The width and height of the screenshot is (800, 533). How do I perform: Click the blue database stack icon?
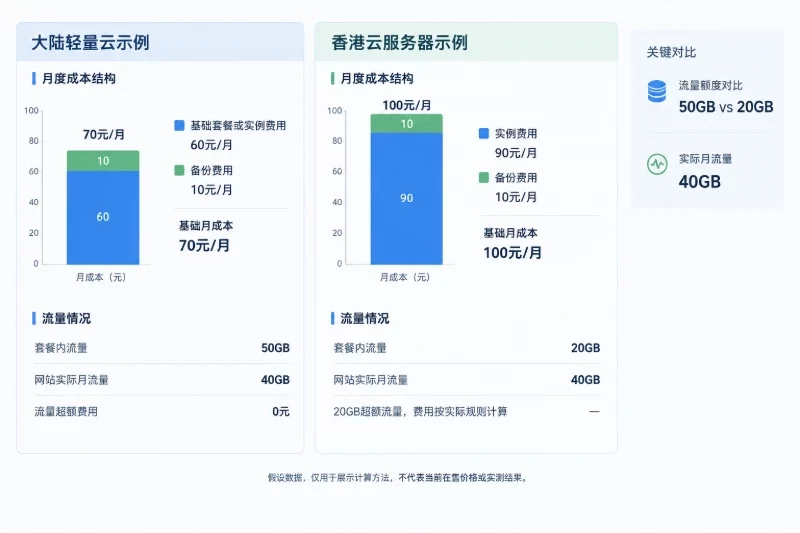[x=657, y=91]
